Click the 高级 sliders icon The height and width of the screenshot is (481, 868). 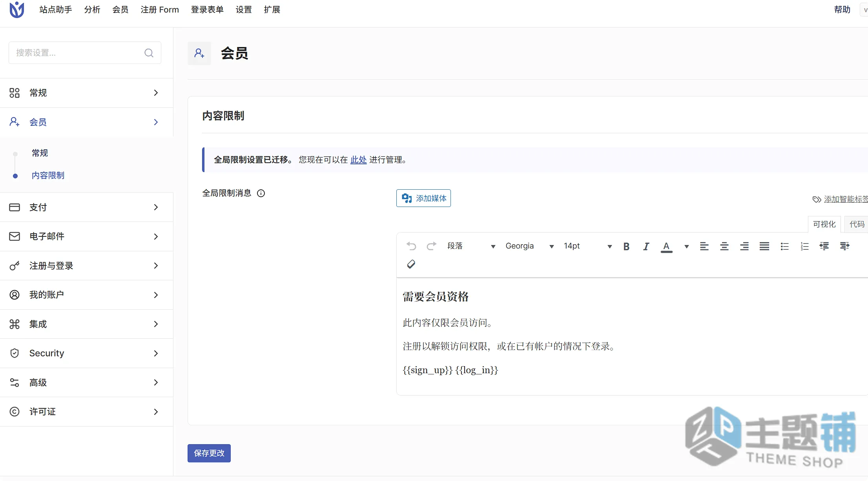tap(15, 383)
